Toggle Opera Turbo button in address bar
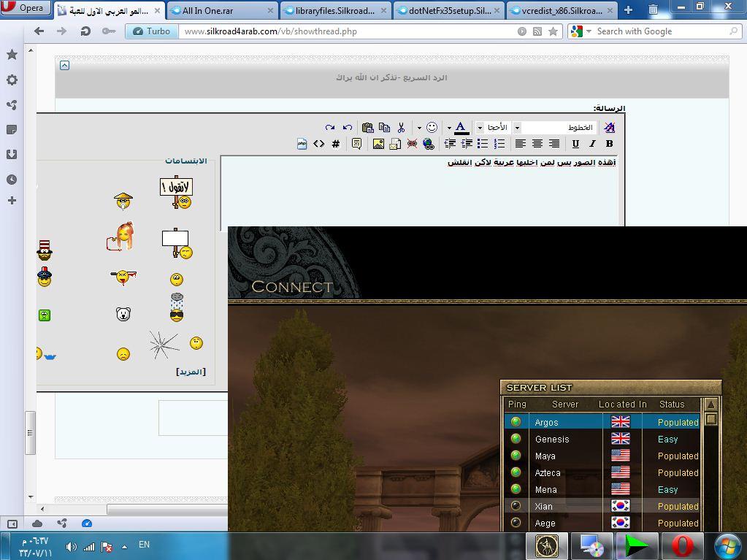This screenshot has width=747, height=560. [152, 31]
